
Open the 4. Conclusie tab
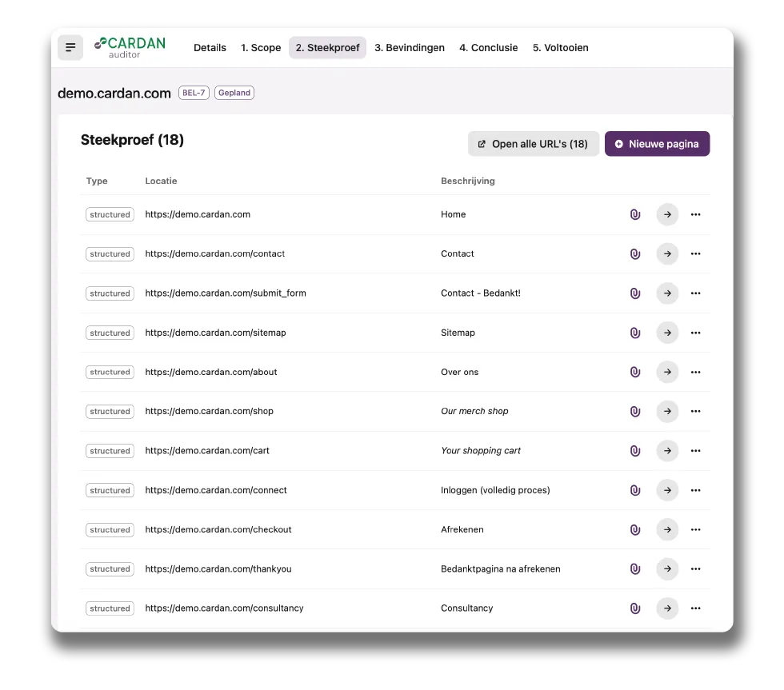click(x=488, y=47)
